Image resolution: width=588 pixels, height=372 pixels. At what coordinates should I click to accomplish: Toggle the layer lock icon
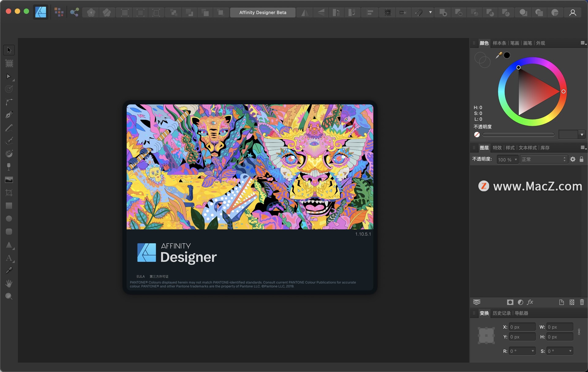click(x=582, y=159)
